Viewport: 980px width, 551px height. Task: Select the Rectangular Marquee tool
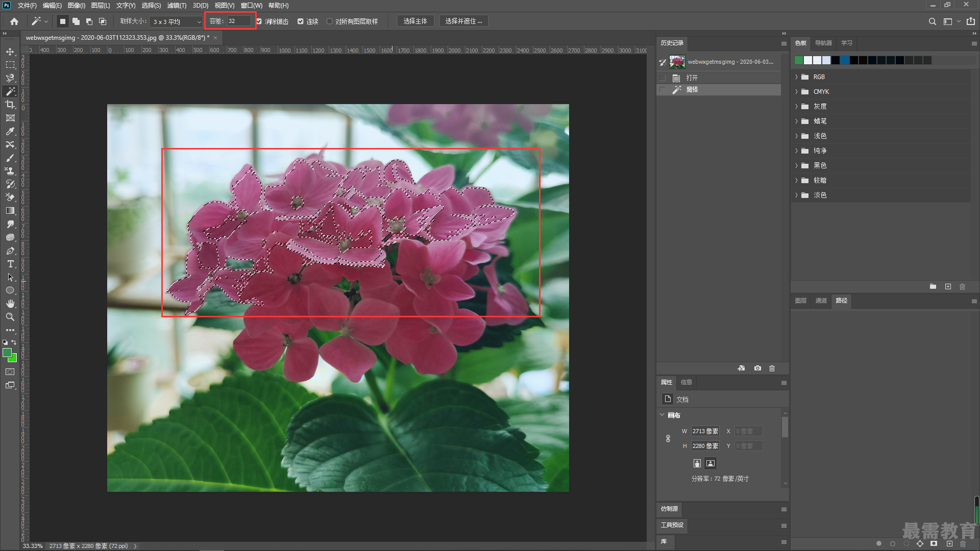click(x=10, y=65)
